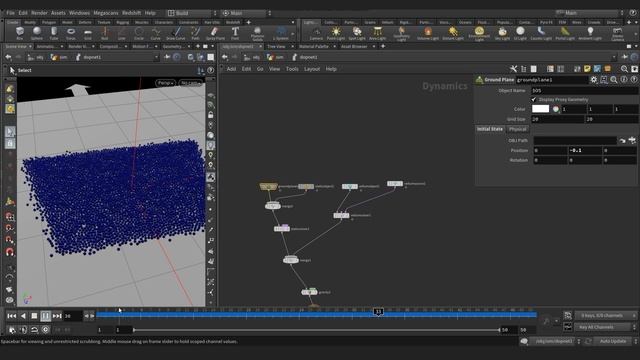Select the Draw Curve shelf tool
Image resolution: width=640 pixels, height=360 pixels.
coord(176,33)
